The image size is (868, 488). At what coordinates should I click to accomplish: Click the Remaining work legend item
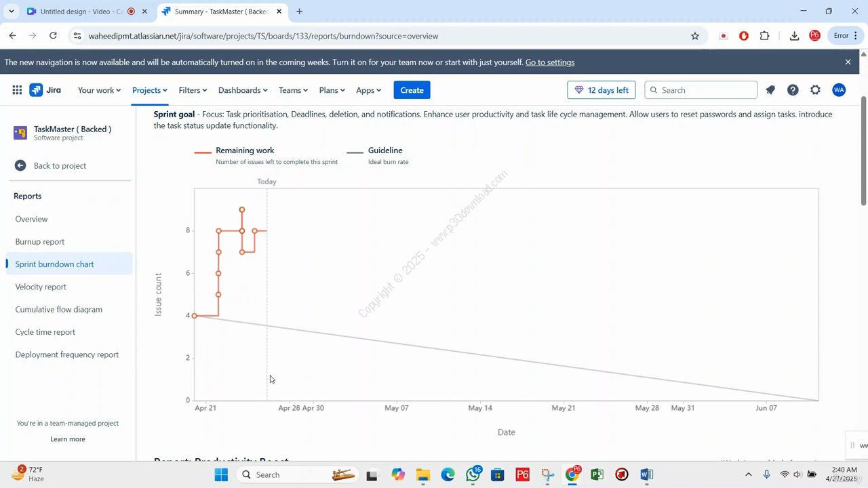[x=266, y=156]
